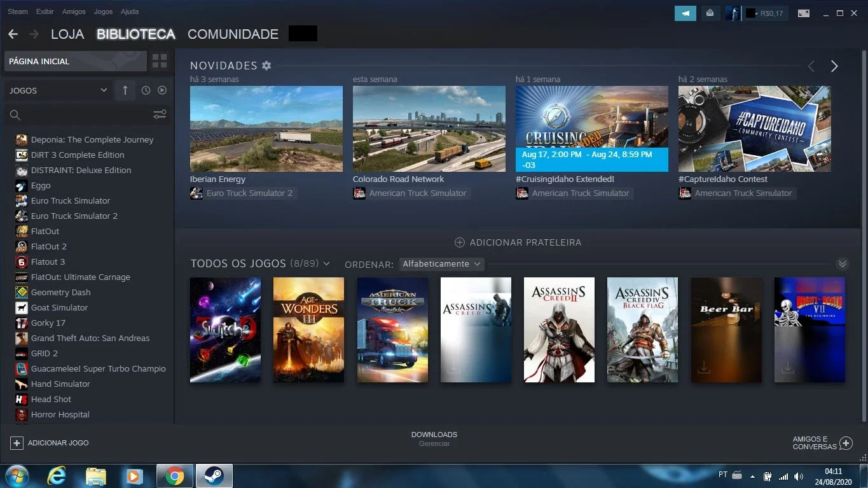Image resolution: width=868 pixels, height=488 pixels.
Task: Show hidden system tray icons
Action: tap(752, 476)
